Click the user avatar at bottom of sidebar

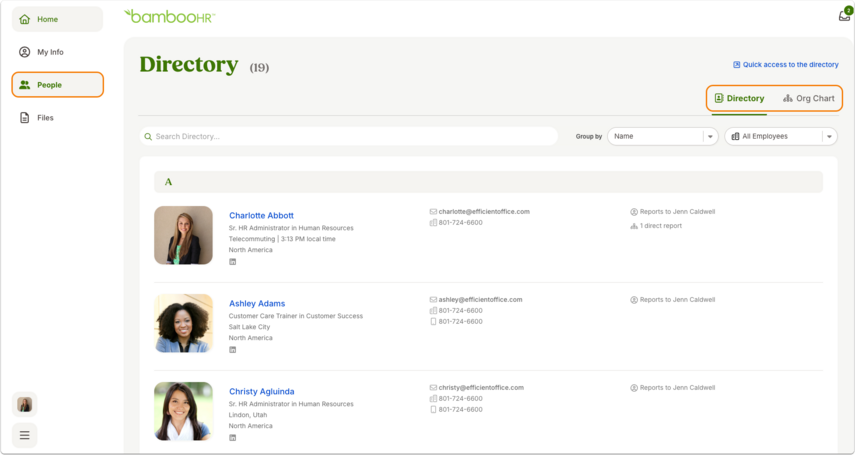click(x=25, y=404)
